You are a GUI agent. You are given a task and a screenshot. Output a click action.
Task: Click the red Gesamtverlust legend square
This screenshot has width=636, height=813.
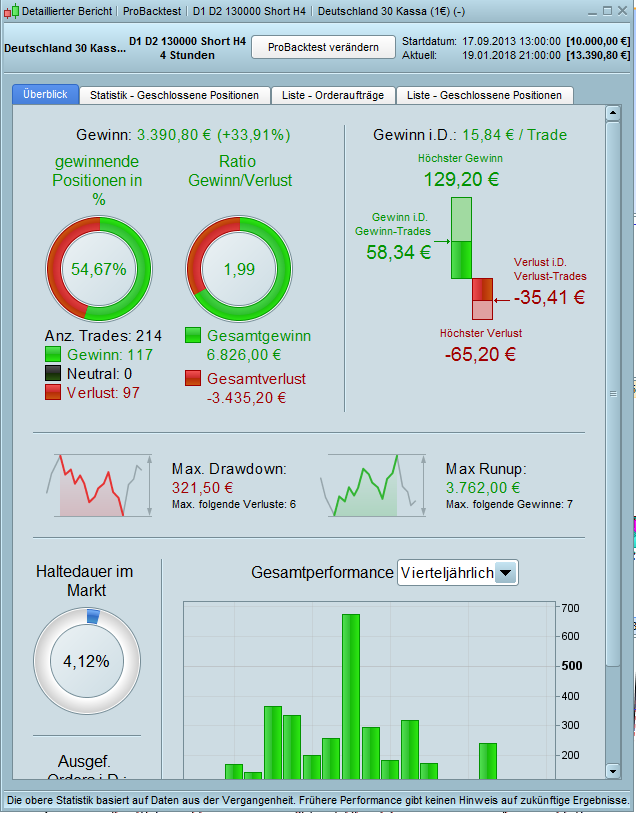pyautogui.click(x=193, y=378)
